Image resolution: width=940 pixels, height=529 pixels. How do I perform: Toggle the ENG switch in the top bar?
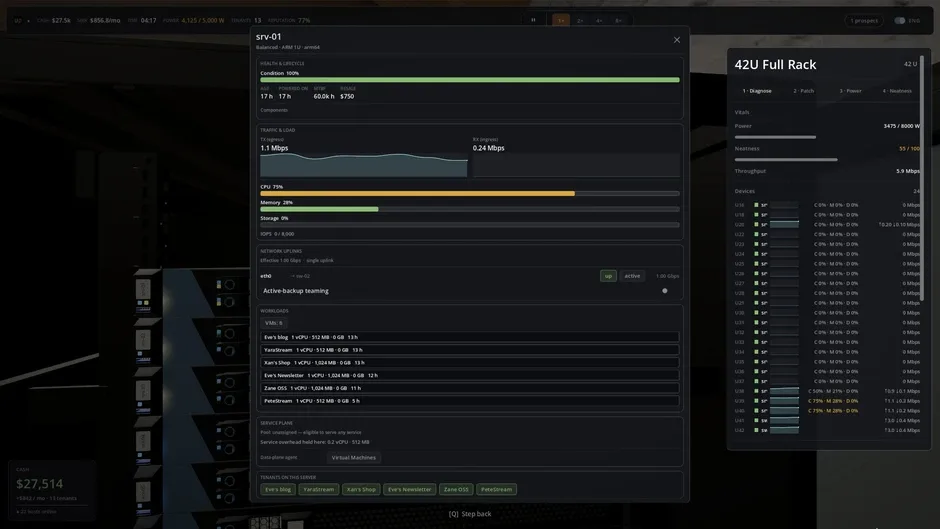900,20
